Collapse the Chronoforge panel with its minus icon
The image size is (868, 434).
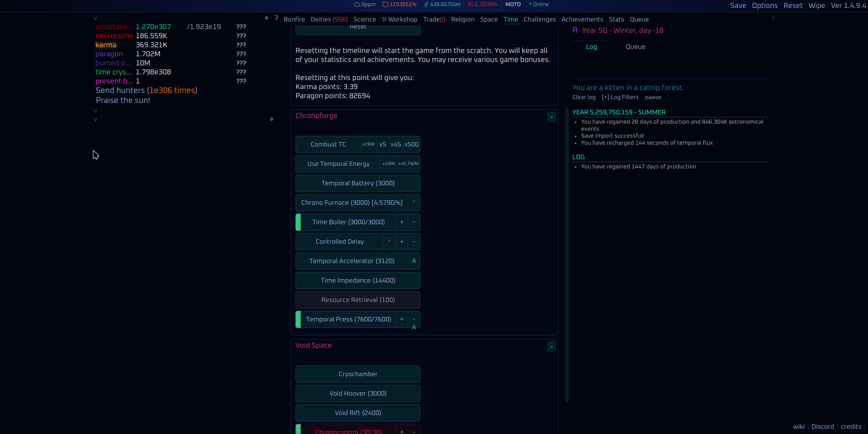[551, 117]
